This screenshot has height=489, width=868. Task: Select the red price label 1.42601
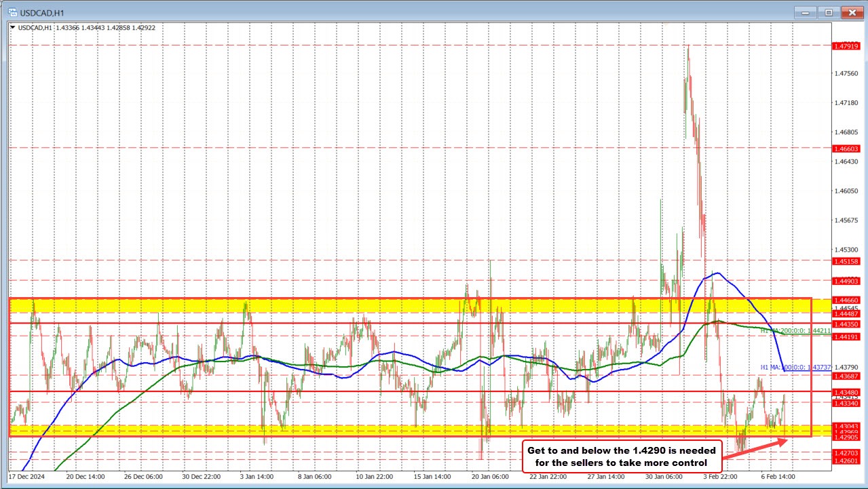point(846,461)
